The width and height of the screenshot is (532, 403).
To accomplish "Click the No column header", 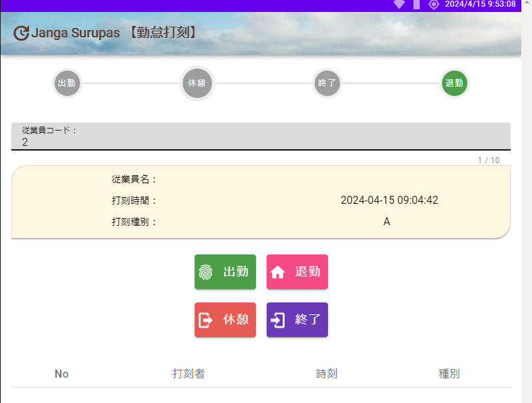I will click(x=61, y=374).
